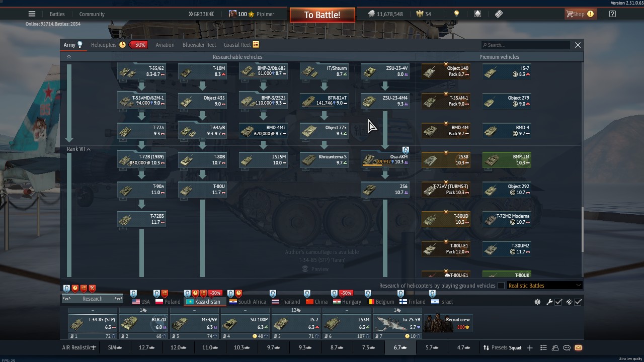The image size is (644, 362).
Task: Toggle the auto-repair checkbox beside the wrench
Action: (558, 302)
